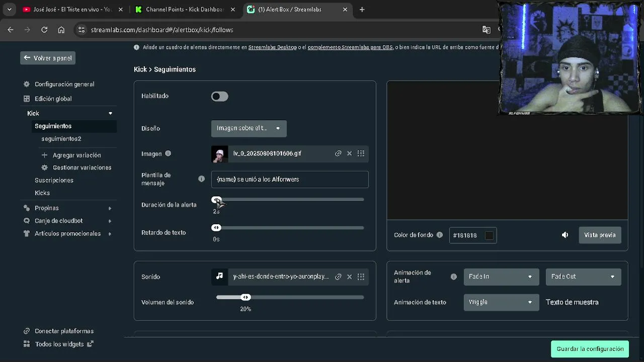Open the Wiggle text animation dropdown
644x362 pixels.
tap(501, 302)
